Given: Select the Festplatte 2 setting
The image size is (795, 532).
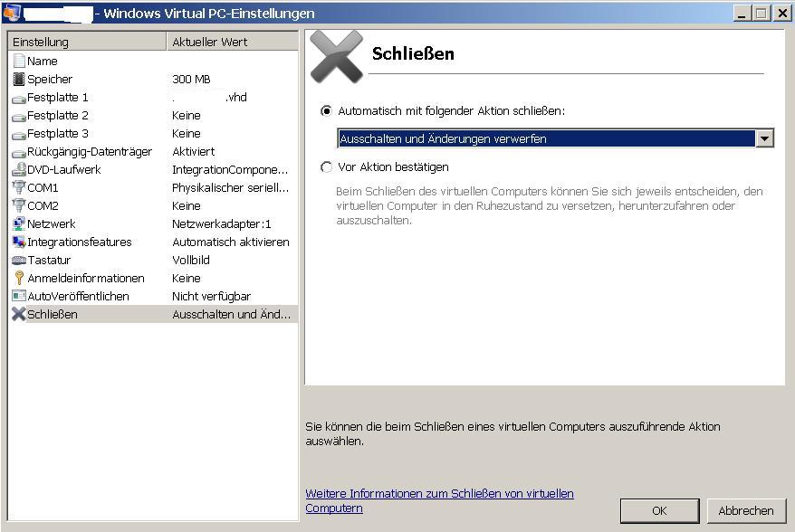Looking at the screenshot, I should point(58,116).
